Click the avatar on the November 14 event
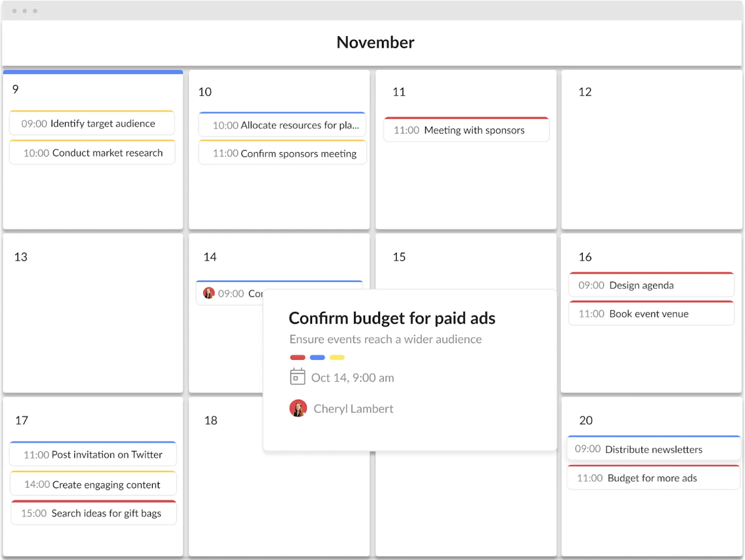This screenshot has width=745, height=560. click(x=208, y=292)
